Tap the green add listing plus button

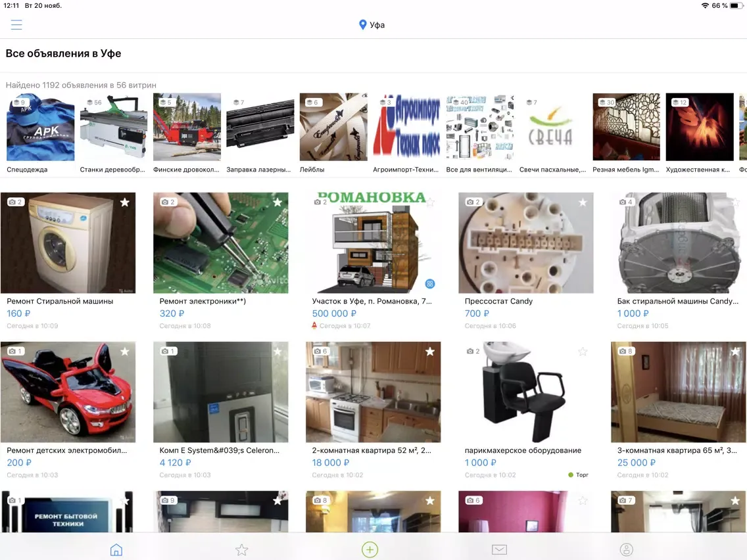370,549
